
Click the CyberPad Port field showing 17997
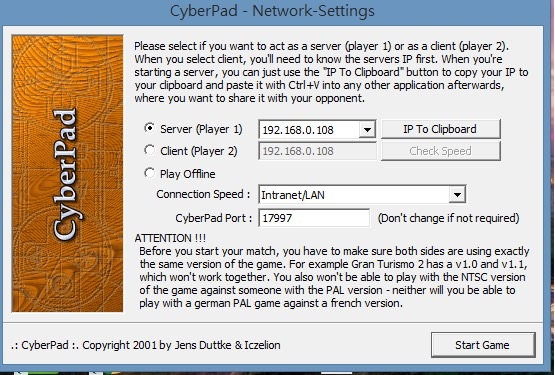click(x=314, y=217)
